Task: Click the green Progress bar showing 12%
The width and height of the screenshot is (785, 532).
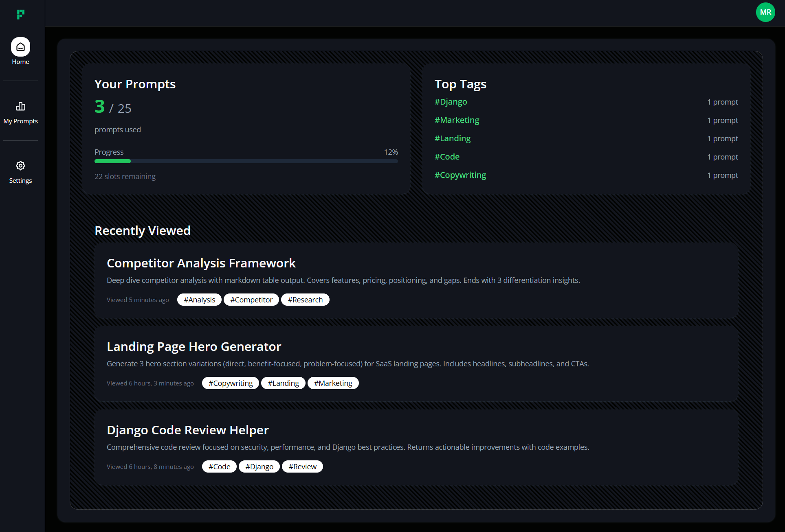Action: click(x=113, y=161)
